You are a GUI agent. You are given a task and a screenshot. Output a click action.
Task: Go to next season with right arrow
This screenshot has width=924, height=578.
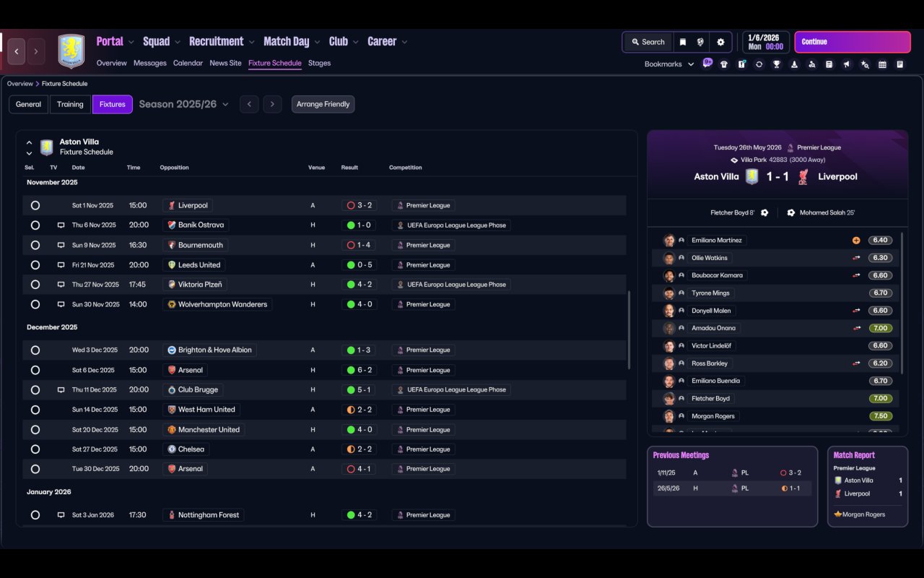tap(272, 104)
